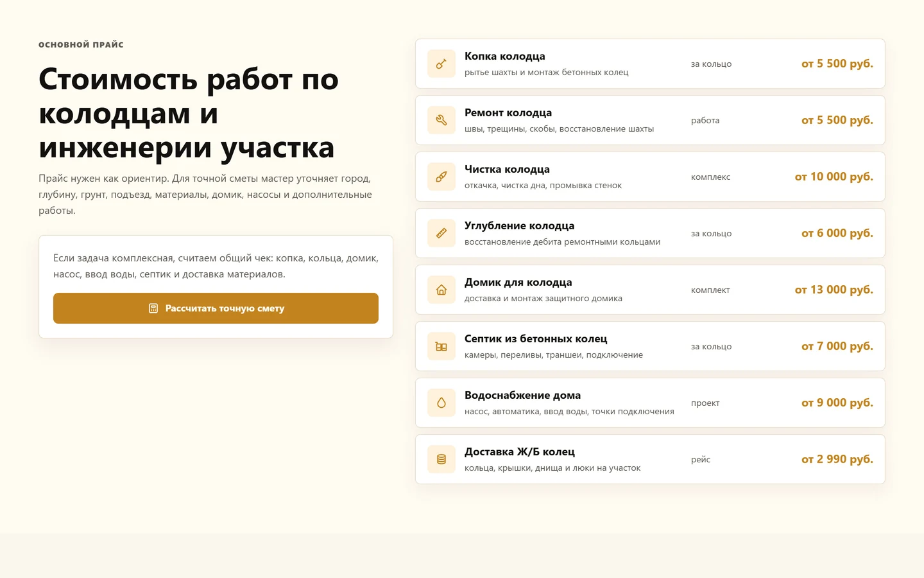924x578 pixels.
Task: Select the Септик из бетонных колец title
Action: [536, 338]
